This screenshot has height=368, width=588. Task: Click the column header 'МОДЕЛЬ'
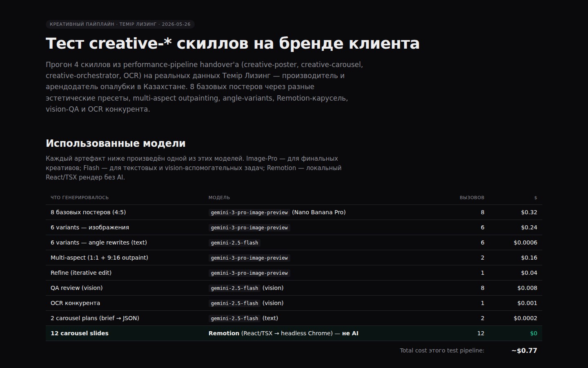click(x=219, y=197)
